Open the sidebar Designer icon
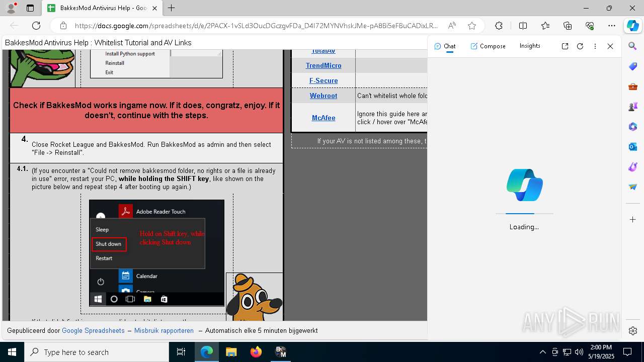This screenshot has height=362, width=644. coord(633,167)
